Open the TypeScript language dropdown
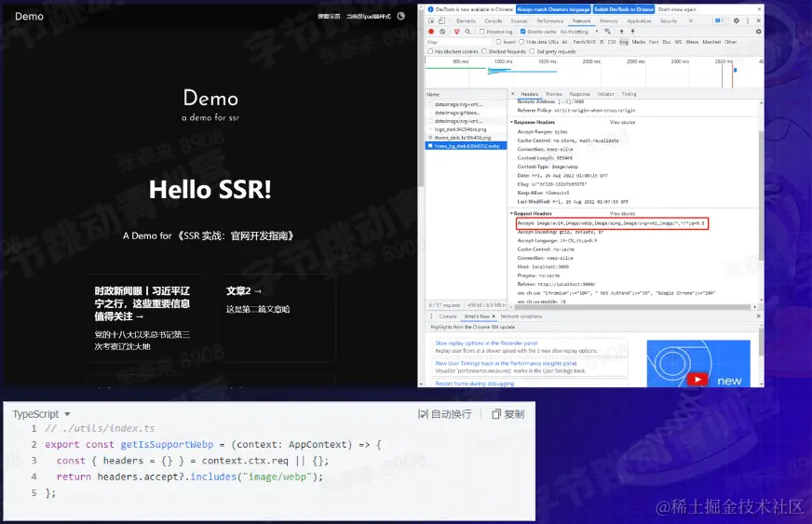 (41, 414)
